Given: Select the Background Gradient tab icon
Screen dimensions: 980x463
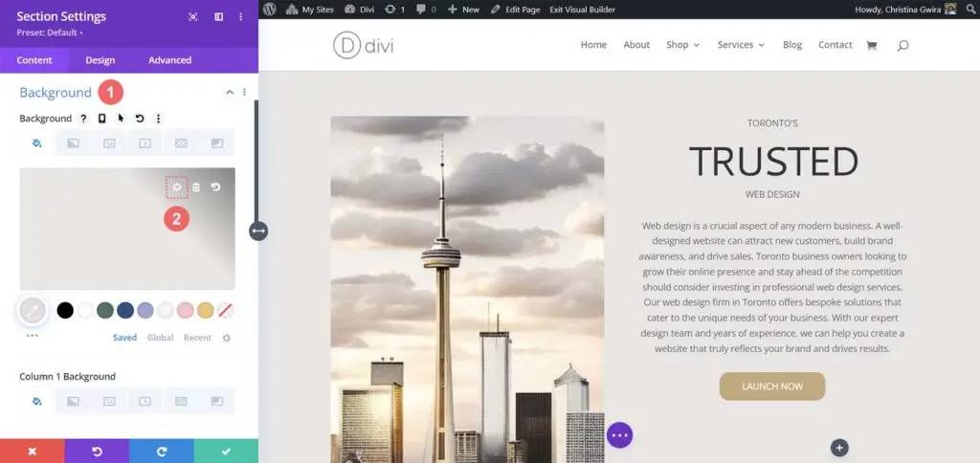Looking at the screenshot, I should pos(73,143).
